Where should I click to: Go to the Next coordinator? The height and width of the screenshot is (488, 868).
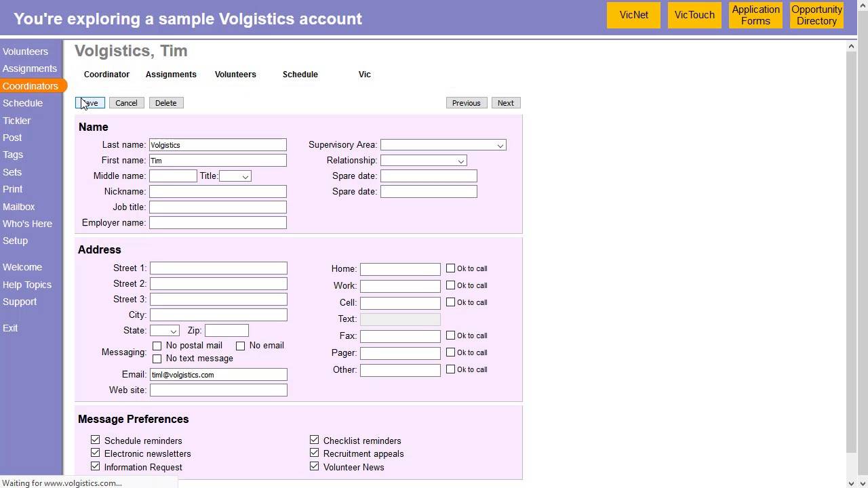[x=505, y=102]
